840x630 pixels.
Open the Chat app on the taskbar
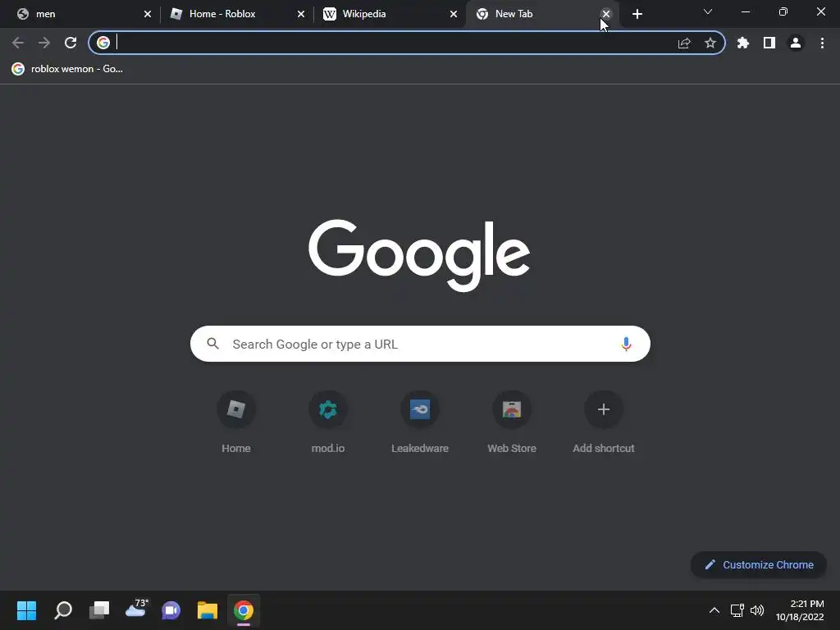pyautogui.click(x=171, y=610)
